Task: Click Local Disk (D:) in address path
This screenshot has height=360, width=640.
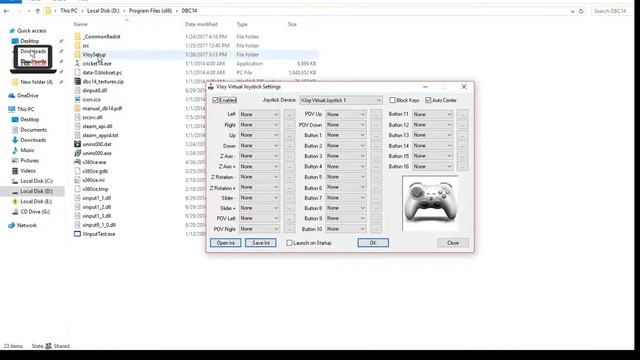Action: point(103,11)
